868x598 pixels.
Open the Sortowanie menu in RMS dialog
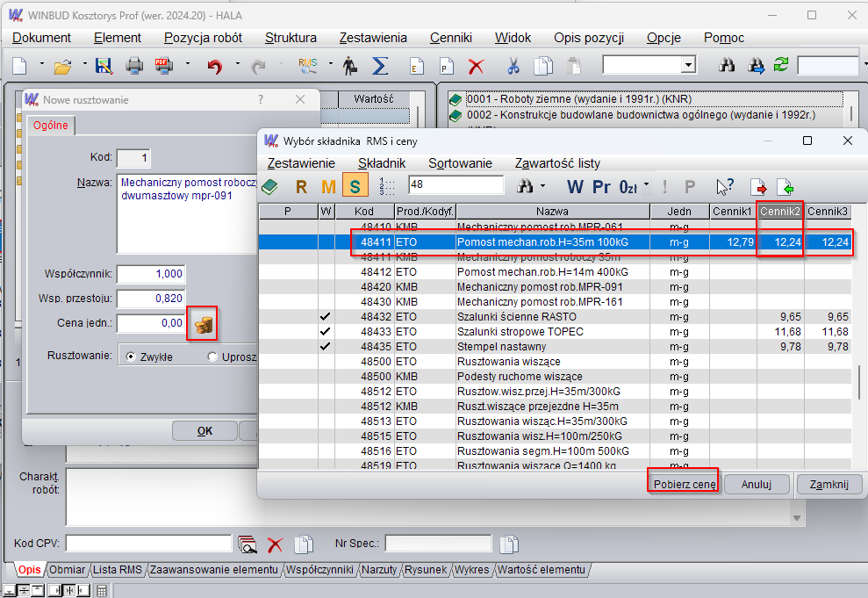coord(460,163)
